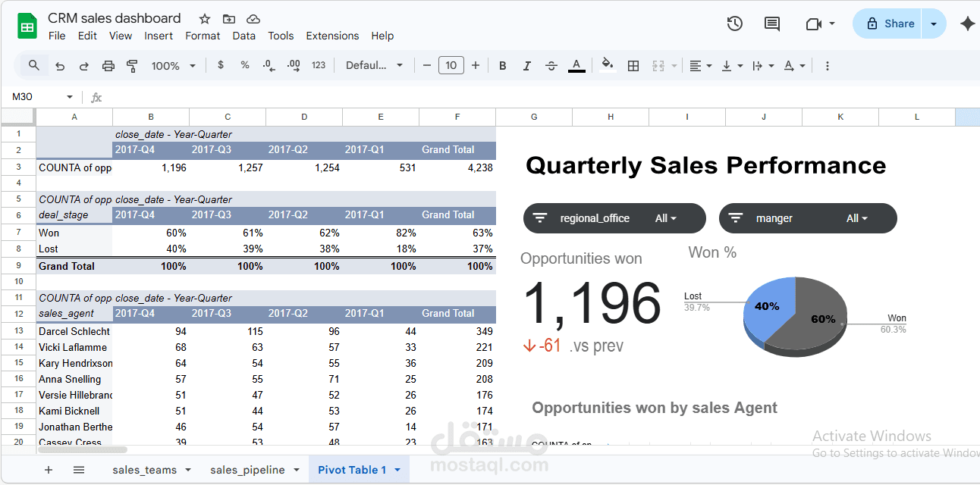Toggle italic formatting
This screenshot has width=980, height=485.
[x=526, y=65]
